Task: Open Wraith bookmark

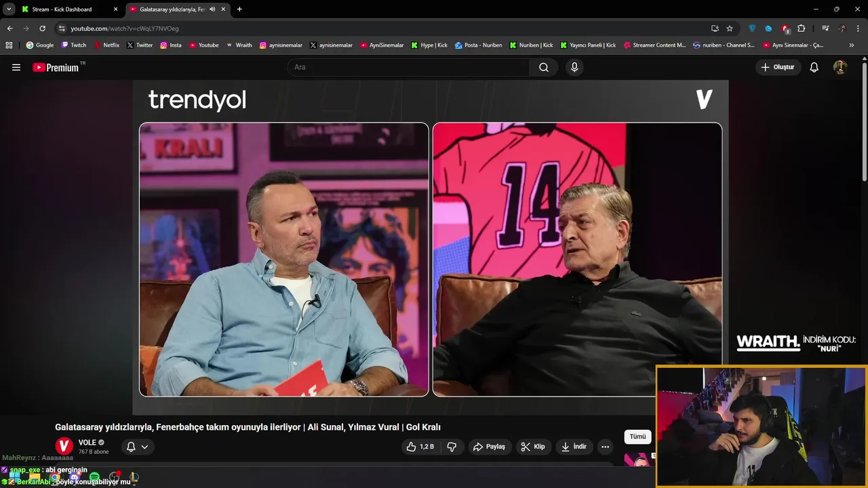Action: click(239, 45)
